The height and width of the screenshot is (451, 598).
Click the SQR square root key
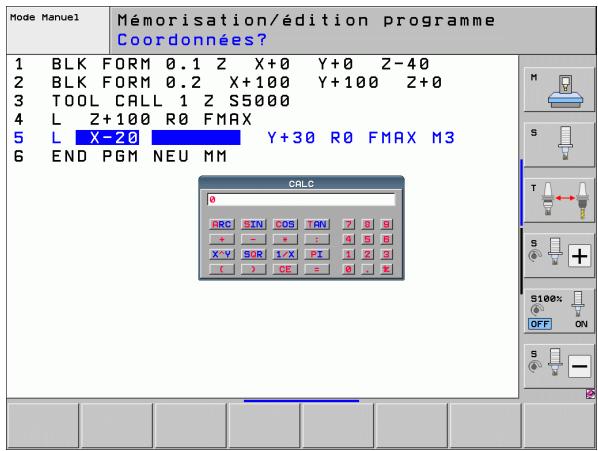pyautogui.click(x=253, y=254)
